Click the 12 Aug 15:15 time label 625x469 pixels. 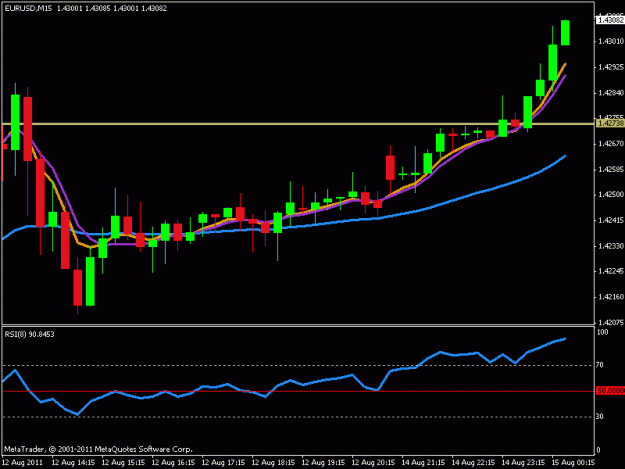coord(123,463)
